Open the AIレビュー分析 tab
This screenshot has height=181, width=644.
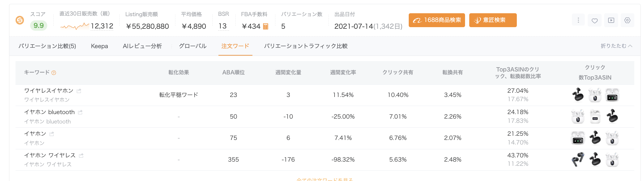coord(142,46)
